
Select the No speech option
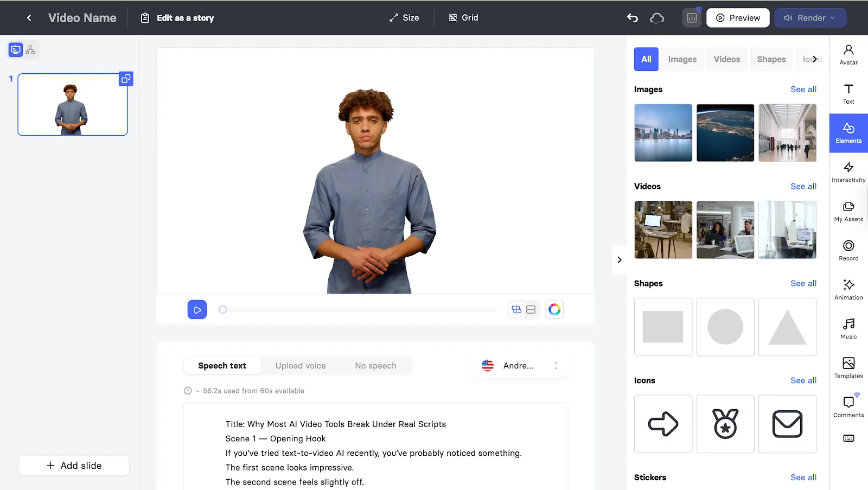click(x=375, y=366)
